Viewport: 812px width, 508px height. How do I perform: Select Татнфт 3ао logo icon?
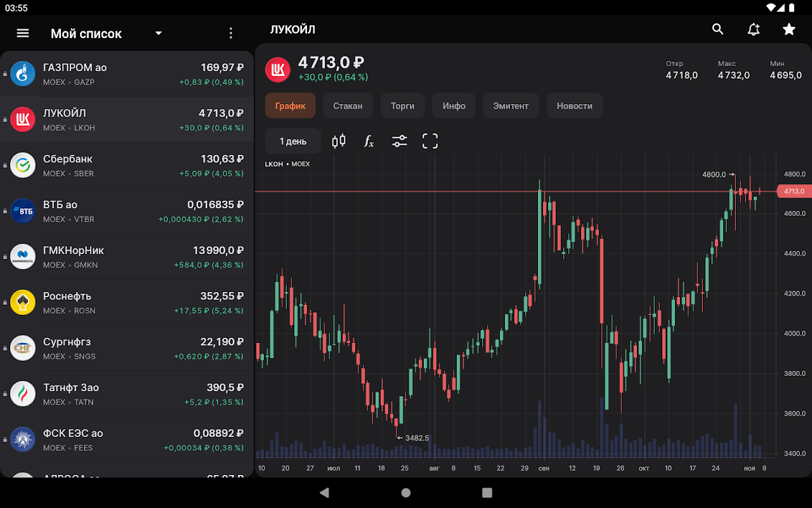pyautogui.click(x=23, y=394)
